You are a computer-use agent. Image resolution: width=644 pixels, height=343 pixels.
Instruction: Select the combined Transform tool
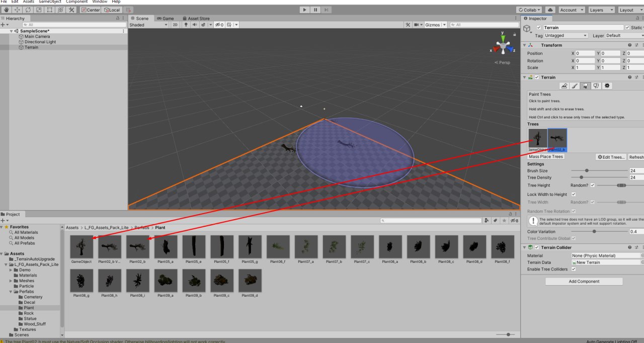tap(61, 10)
